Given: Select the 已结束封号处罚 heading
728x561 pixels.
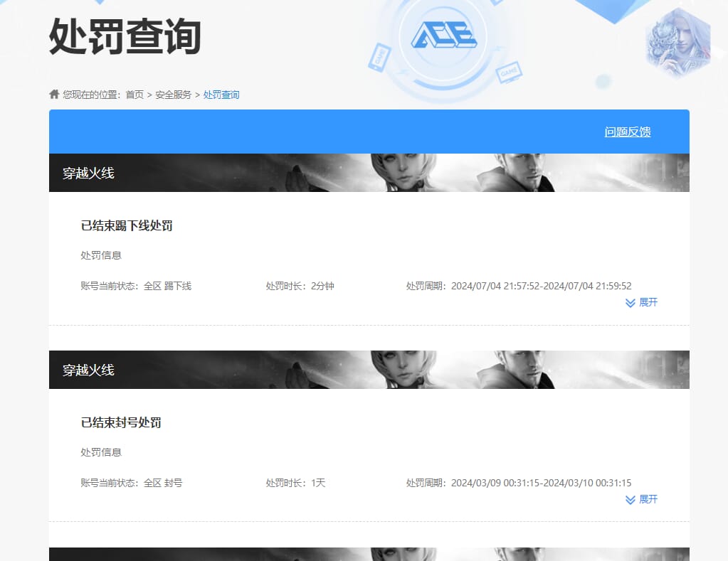Looking at the screenshot, I should (121, 422).
